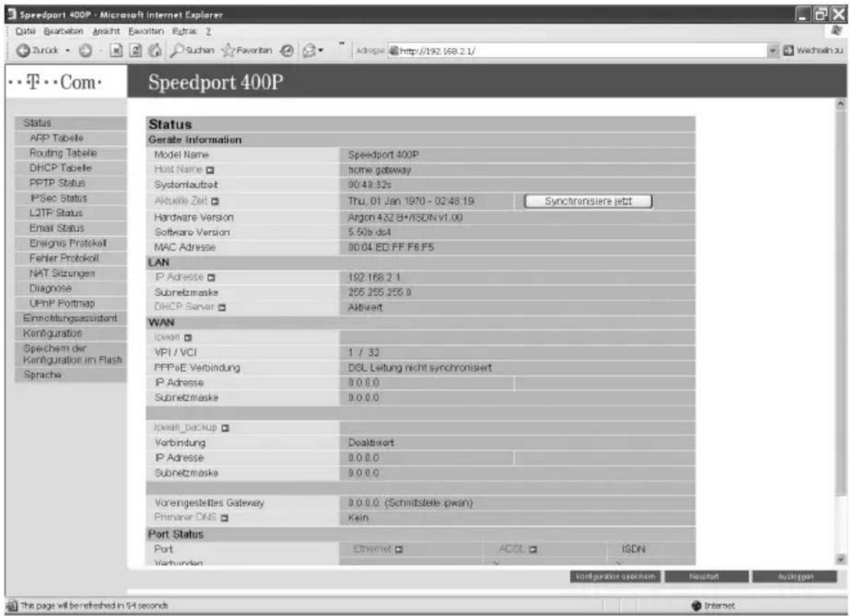Click Wechseln zu go button
Screen dimensions: 850x616
coord(812,51)
